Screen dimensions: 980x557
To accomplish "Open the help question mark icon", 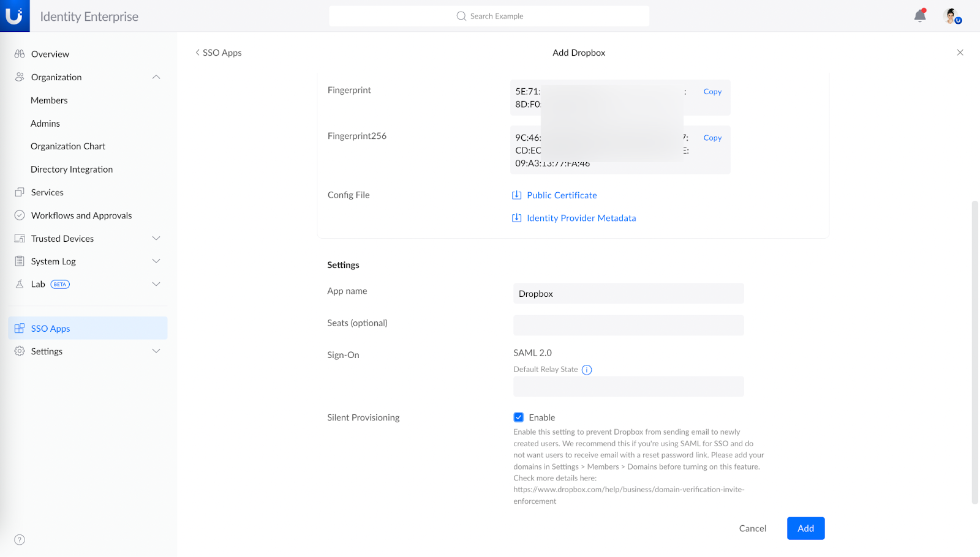I will [x=20, y=540].
